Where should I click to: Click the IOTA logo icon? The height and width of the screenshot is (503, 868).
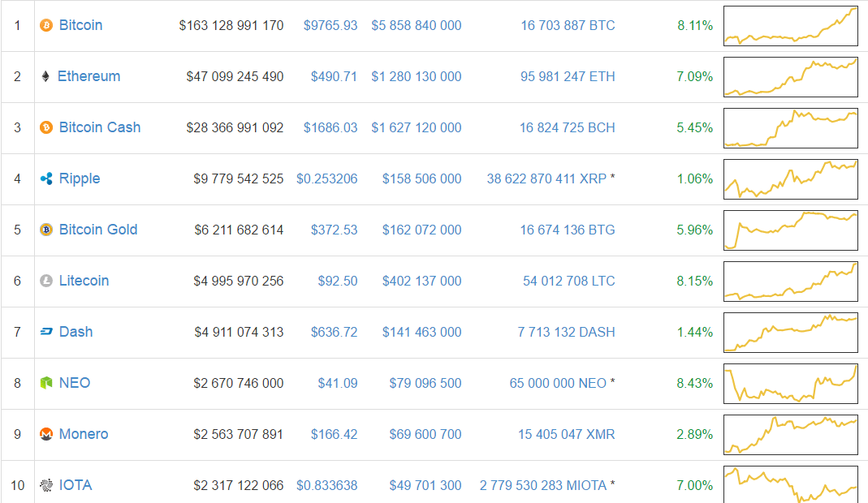coord(46,485)
